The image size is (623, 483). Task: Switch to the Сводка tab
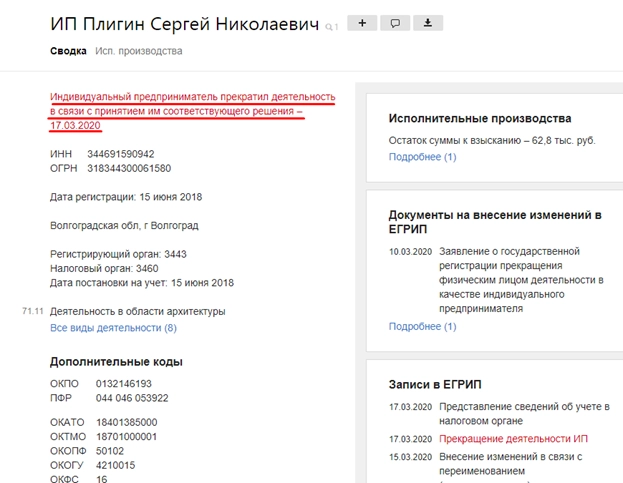click(68, 51)
